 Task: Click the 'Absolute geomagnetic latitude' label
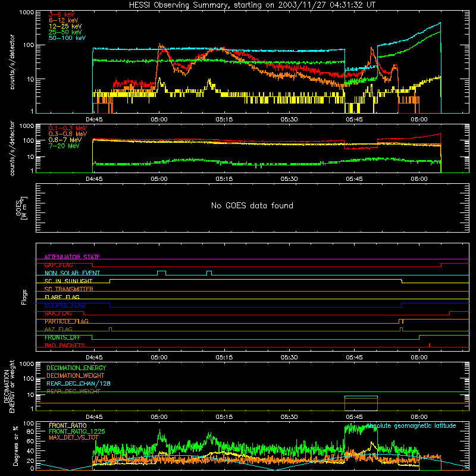coord(411,425)
